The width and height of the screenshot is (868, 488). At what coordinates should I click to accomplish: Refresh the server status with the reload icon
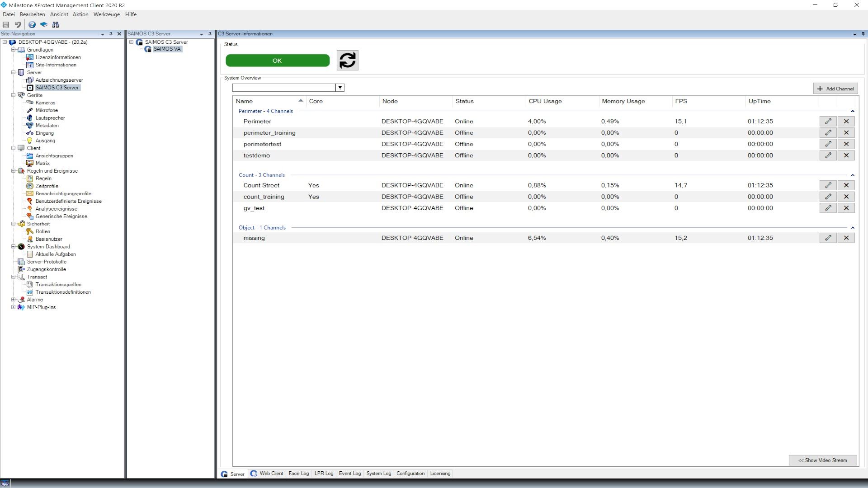click(347, 60)
